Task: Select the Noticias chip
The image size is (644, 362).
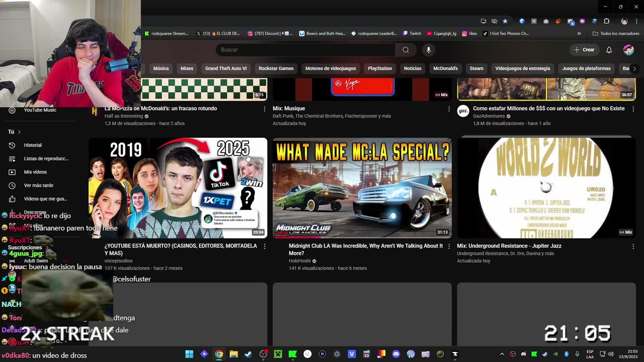Action: 413,68
